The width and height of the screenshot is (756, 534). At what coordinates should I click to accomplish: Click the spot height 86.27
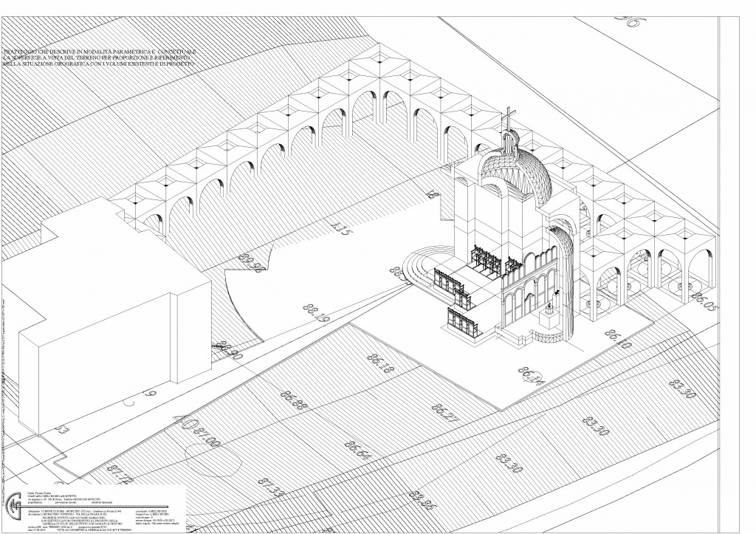tap(444, 414)
